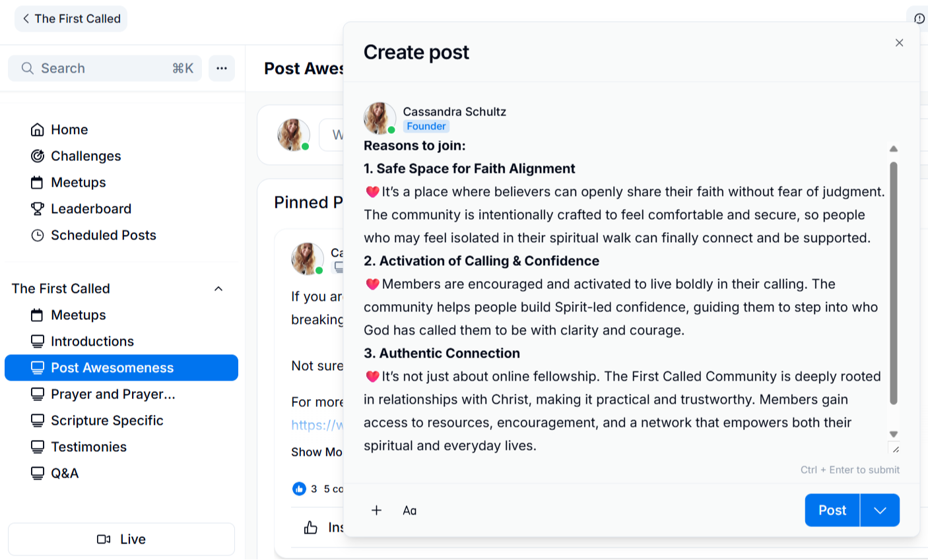
Task: Open the Post button dropdown arrow
Action: (x=880, y=510)
